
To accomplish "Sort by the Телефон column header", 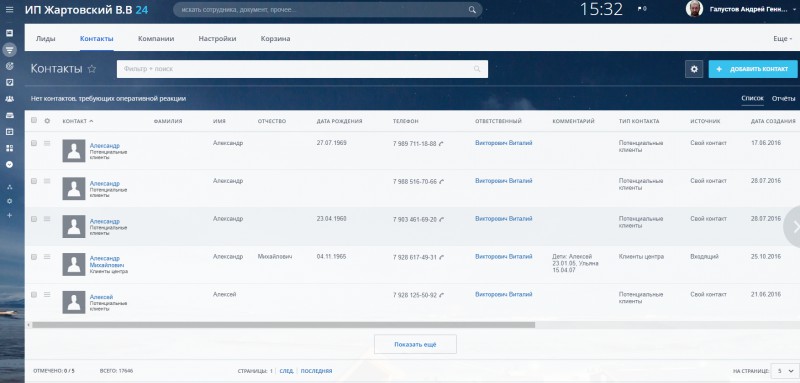I will tap(406, 121).
